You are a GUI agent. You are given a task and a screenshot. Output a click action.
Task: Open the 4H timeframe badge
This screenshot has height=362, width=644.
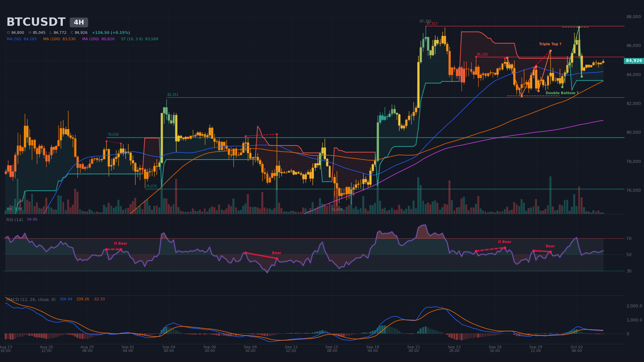pos(79,23)
